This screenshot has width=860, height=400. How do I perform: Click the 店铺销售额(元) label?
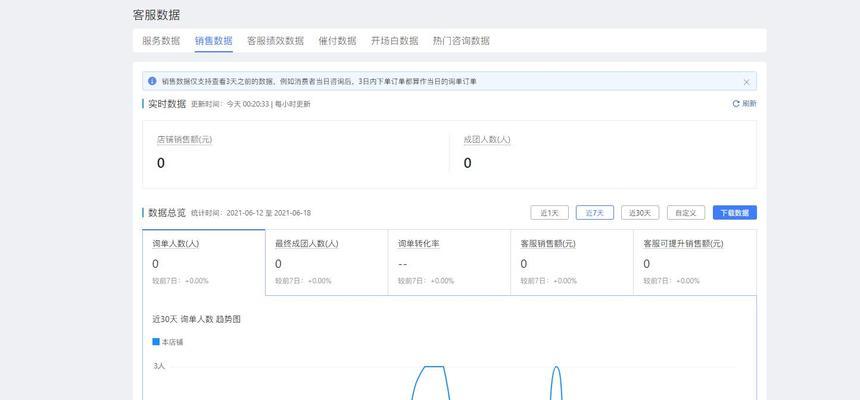(x=184, y=140)
